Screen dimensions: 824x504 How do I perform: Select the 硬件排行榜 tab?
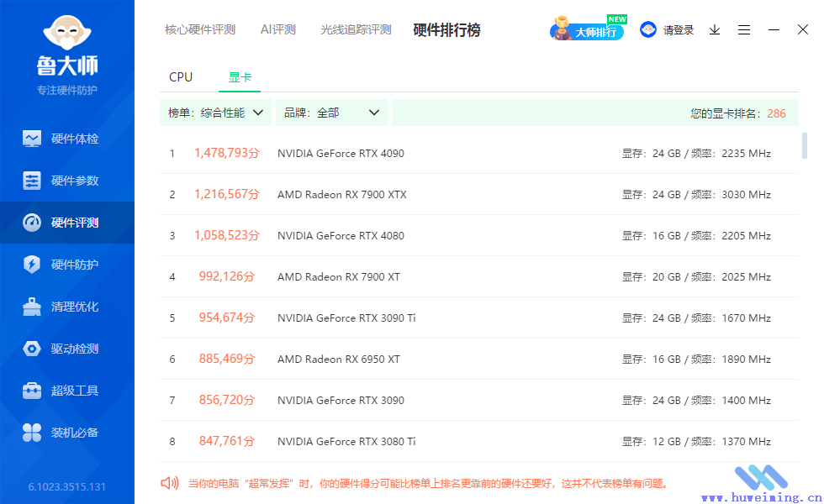click(446, 30)
